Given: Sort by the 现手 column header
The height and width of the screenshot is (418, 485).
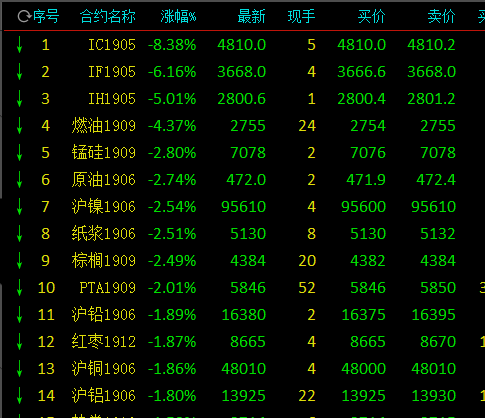Looking at the screenshot, I should 301,16.
